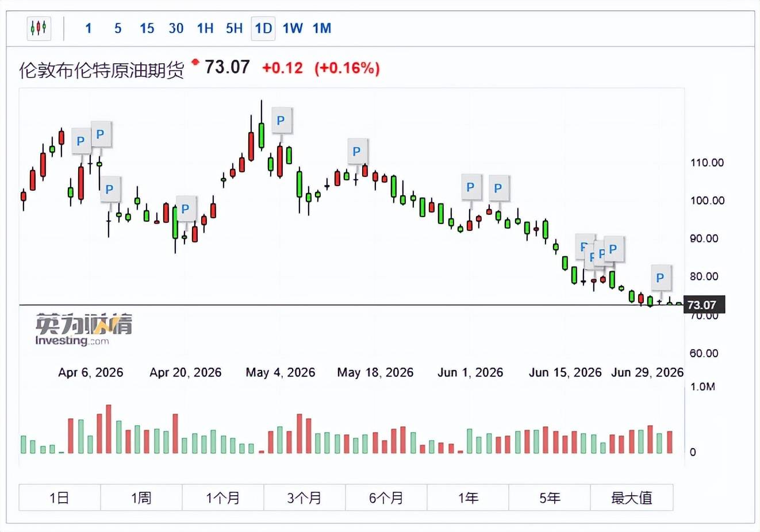Choose the 5H interval
The height and width of the screenshot is (532, 760).
[x=234, y=28]
